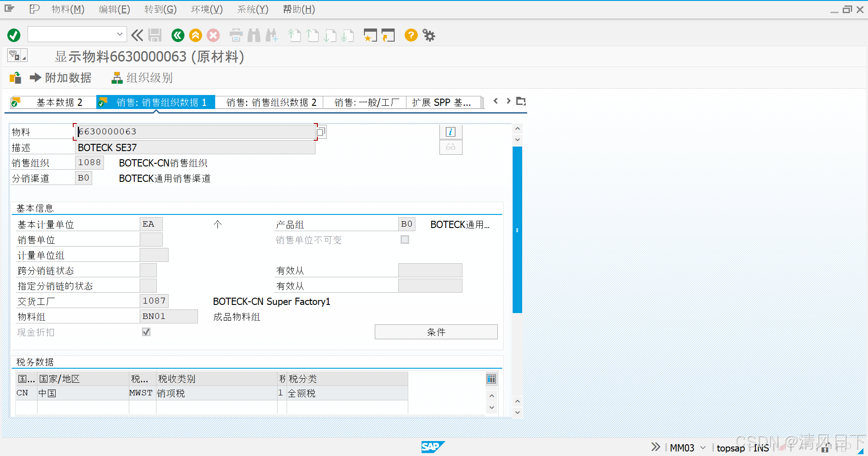Click the Save icon in the toolbar
Screen dimensions: 868x456
pos(155,35)
